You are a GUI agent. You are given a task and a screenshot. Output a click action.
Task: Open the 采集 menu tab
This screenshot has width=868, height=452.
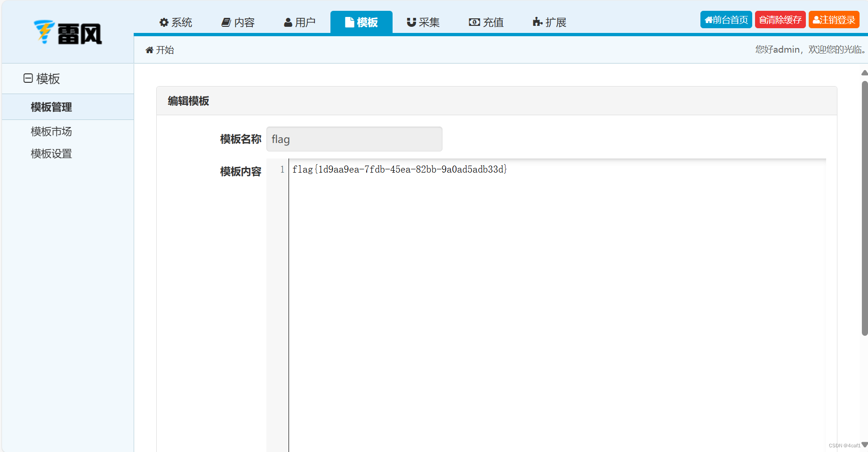[423, 22]
